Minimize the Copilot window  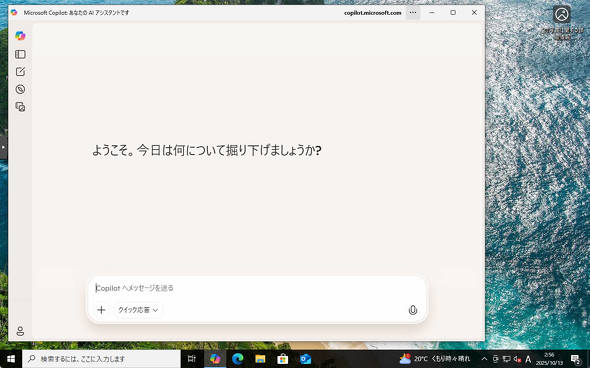point(432,12)
